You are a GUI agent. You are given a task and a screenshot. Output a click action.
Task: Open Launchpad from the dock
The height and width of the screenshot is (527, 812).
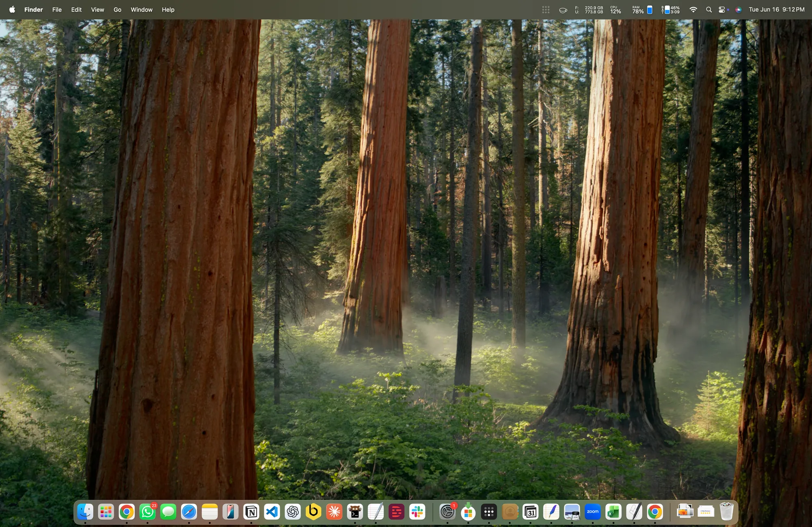[106, 512]
